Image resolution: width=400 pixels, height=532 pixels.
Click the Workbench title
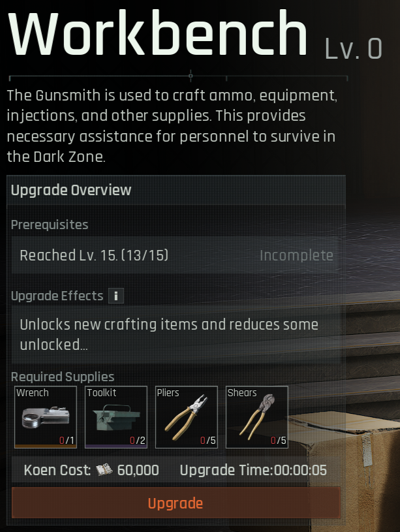157,33
